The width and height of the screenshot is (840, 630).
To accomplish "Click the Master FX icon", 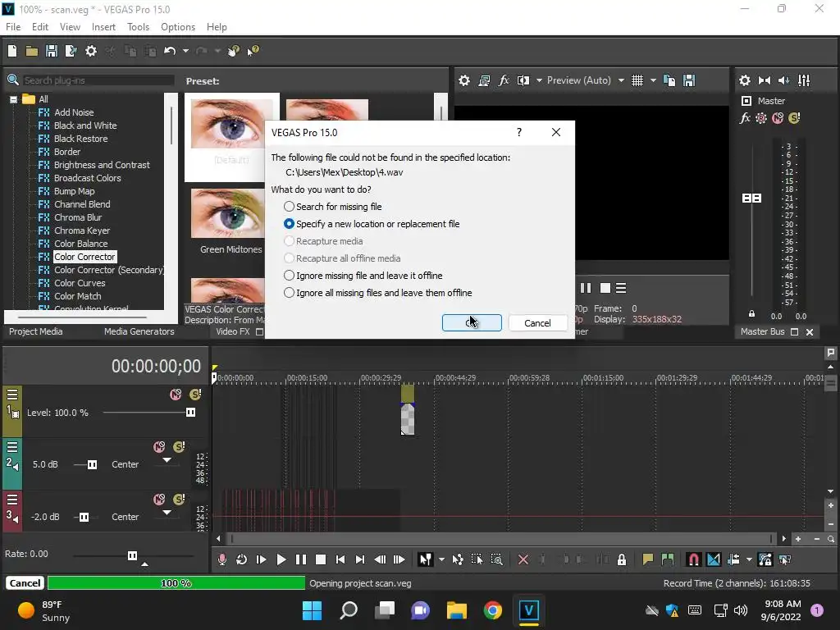I will (x=745, y=118).
